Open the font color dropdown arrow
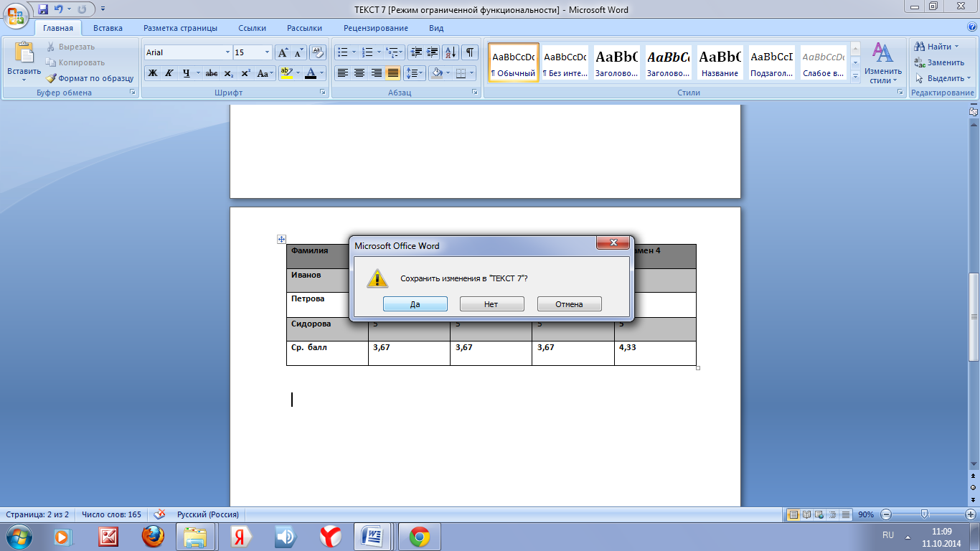 tap(322, 73)
